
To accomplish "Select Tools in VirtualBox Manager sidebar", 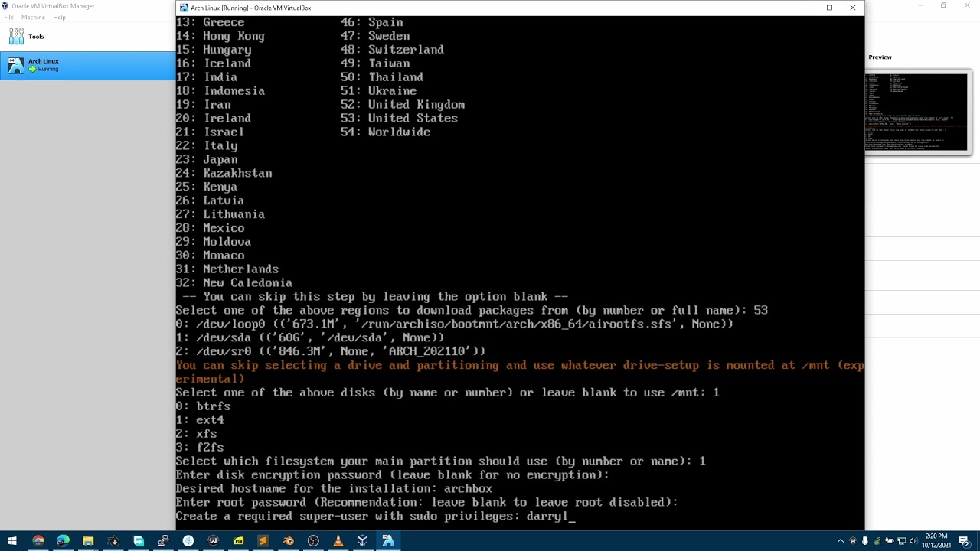I will point(87,37).
